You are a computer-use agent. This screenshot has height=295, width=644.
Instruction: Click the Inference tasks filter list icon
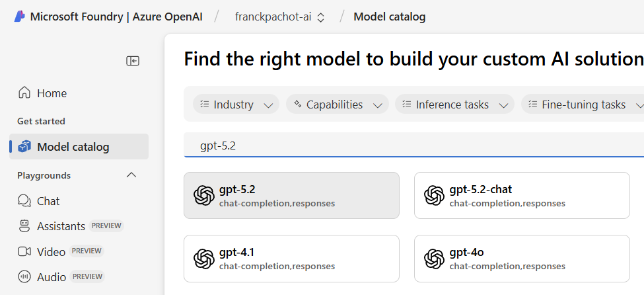[x=407, y=104]
